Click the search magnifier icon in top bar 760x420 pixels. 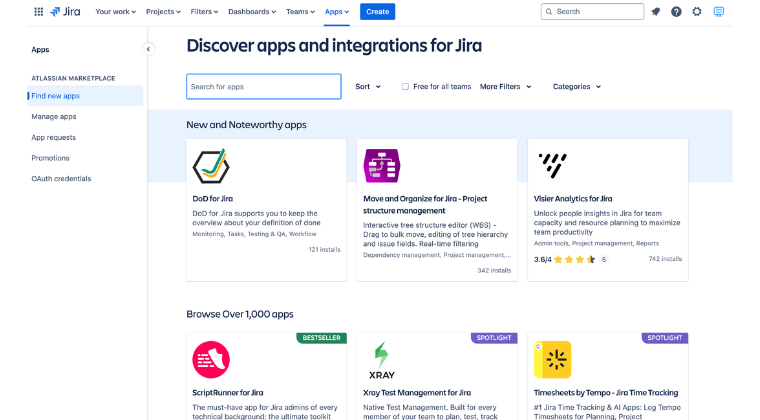[x=549, y=12]
